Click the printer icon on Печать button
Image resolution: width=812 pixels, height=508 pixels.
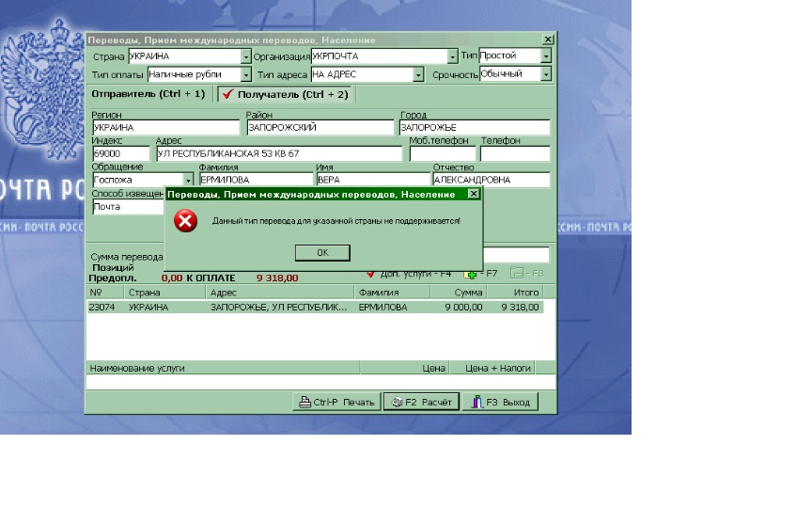click(305, 402)
